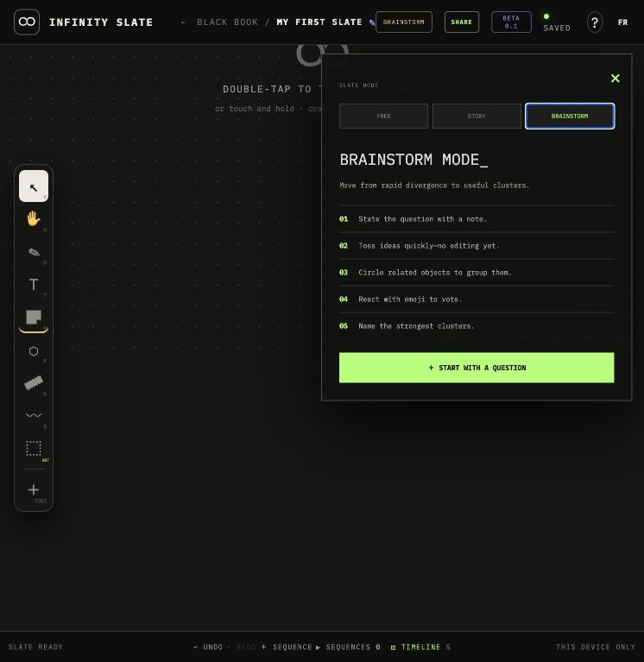Toggle the Timeline in bottom bar

tap(420, 646)
